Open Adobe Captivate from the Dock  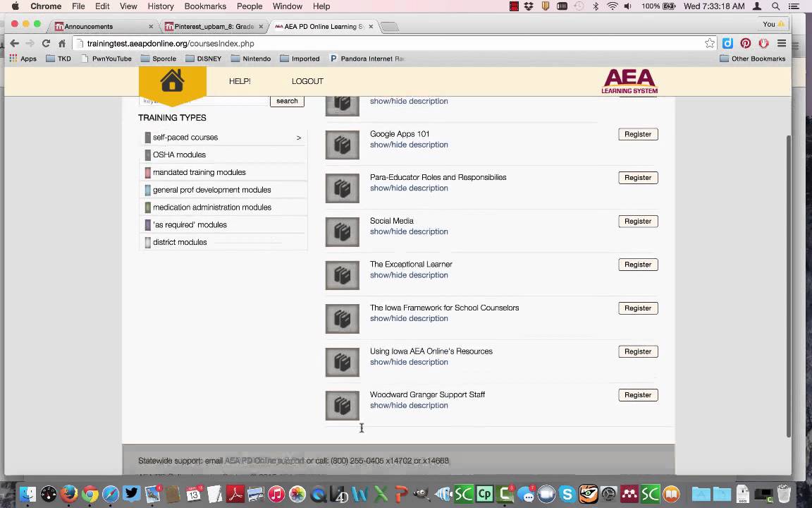pos(485,494)
